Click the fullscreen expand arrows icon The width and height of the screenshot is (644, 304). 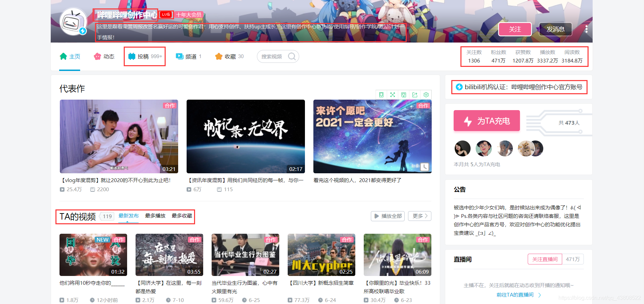click(x=392, y=95)
